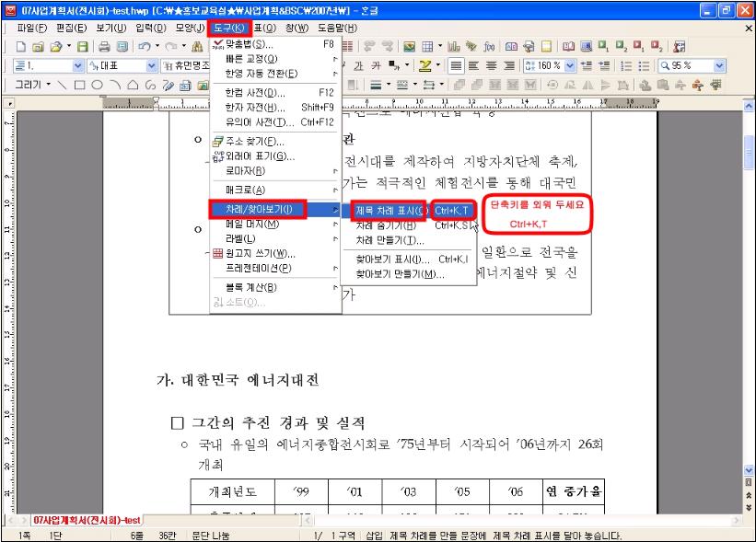Expand the 그리기 drawing dropdown arrow
Viewport: 756px width, 542px height.
(x=48, y=85)
